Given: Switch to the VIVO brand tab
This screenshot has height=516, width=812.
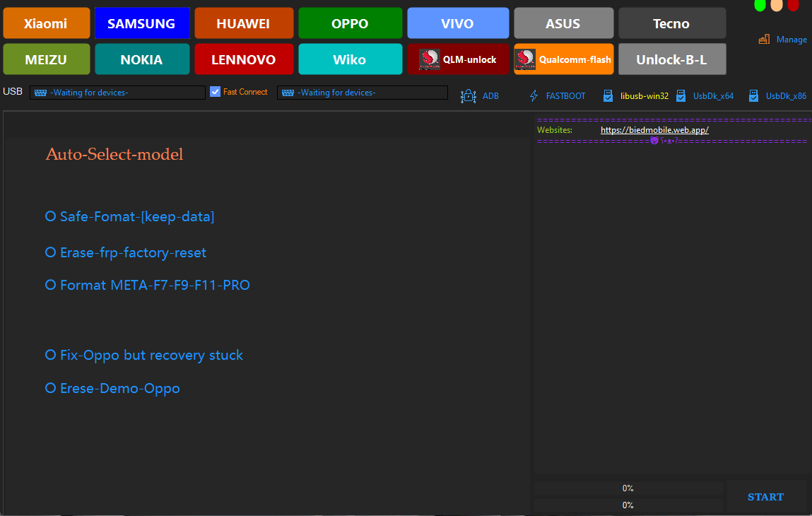Looking at the screenshot, I should (x=457, y=23).
